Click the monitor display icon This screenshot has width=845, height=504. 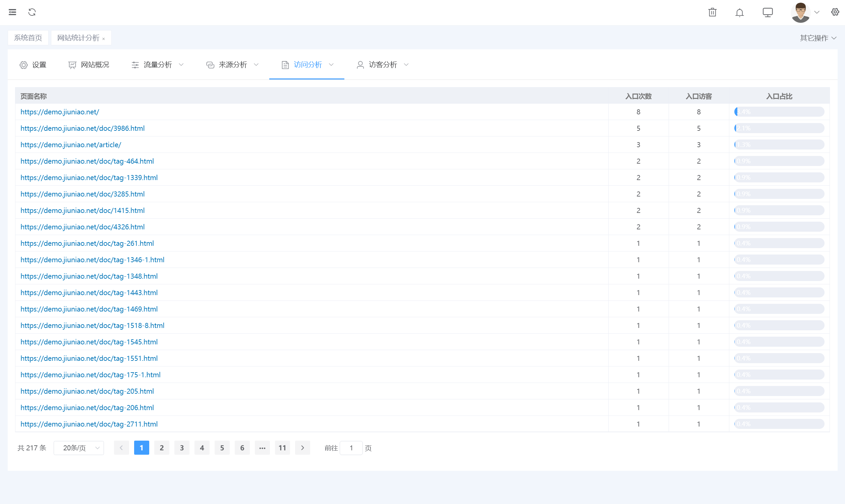[767, 12]
